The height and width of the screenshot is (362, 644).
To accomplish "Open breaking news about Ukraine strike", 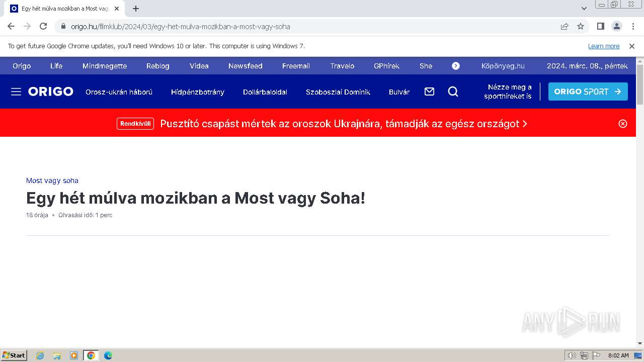I will coord(344,124).
